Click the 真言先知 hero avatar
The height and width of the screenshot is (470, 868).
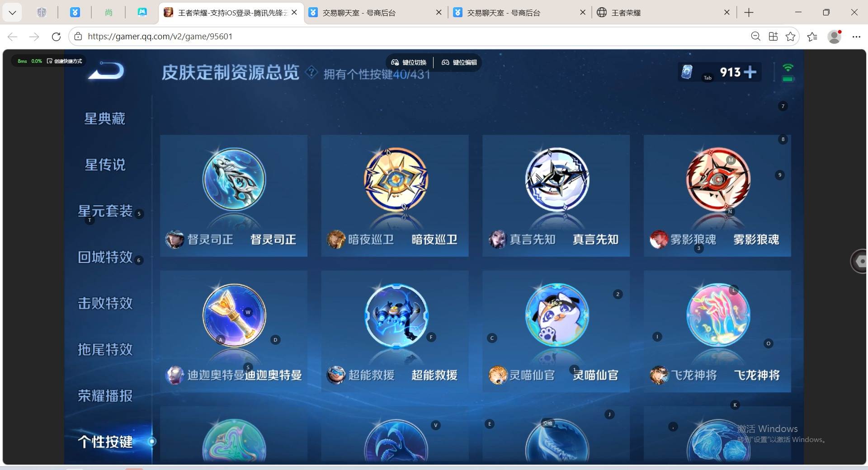click(x=497, y=239)
